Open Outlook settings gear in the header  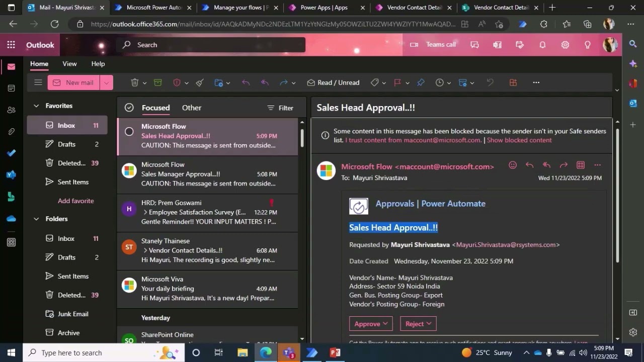[x=565, y=45]
